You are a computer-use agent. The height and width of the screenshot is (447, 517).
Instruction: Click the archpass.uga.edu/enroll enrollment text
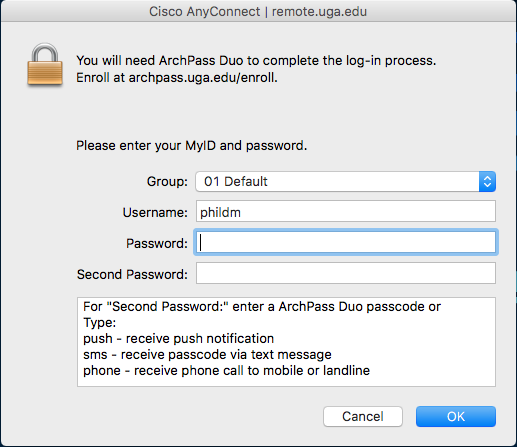(203, 78)
